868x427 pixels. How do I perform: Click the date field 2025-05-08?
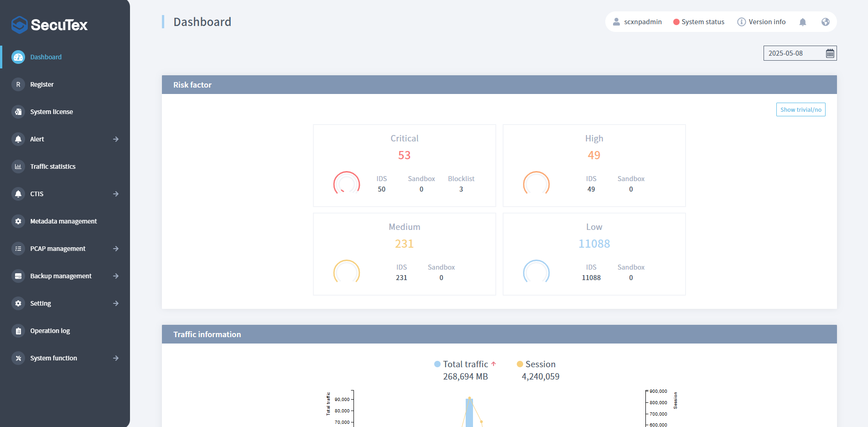pyautogui.click(x=800, y=53)
